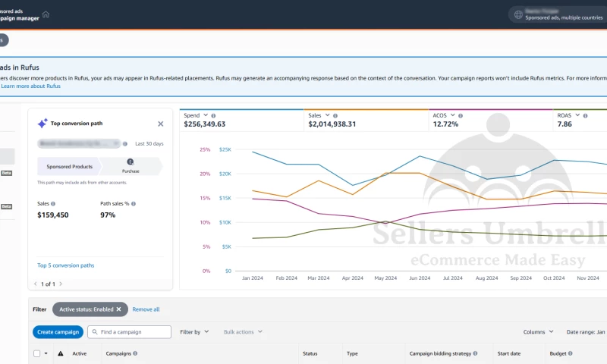607x364 pixels.
Task: Click the alert triangle column icon
Action: pyautogui.click(x=60, y=353)
